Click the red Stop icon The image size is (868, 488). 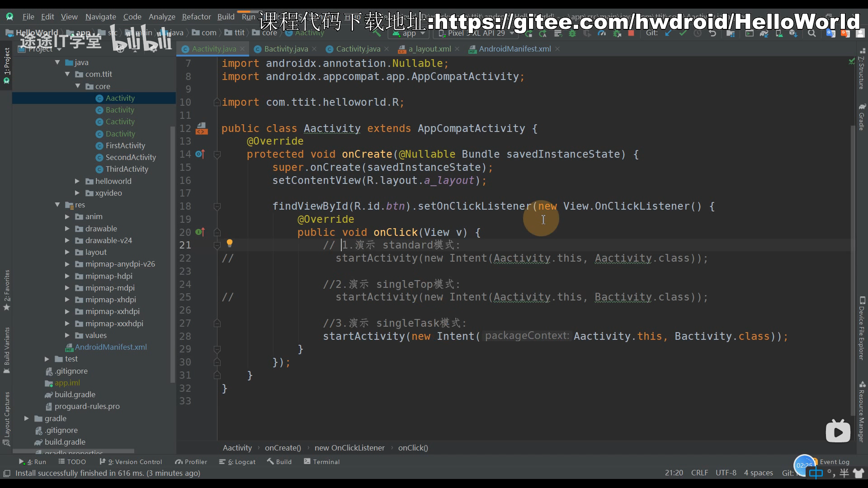click(631, 33)
